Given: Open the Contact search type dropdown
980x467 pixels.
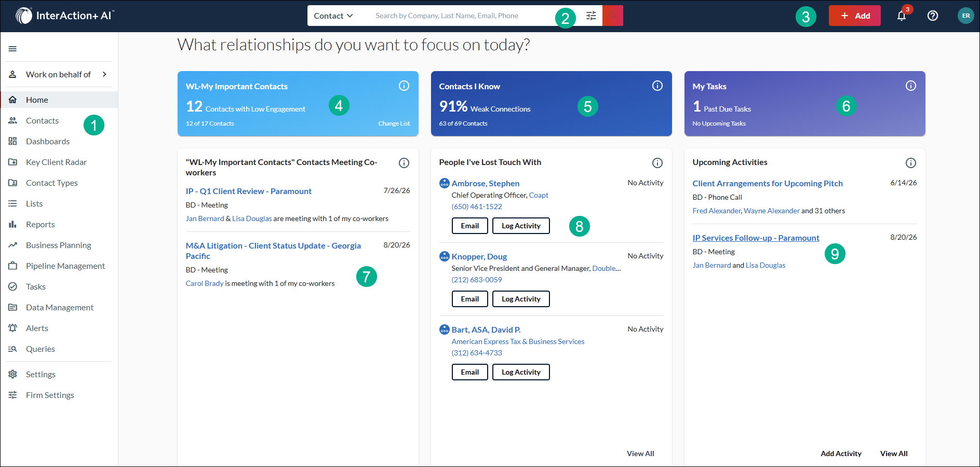Looking at the screenshot, I should (x=333, y=16).
